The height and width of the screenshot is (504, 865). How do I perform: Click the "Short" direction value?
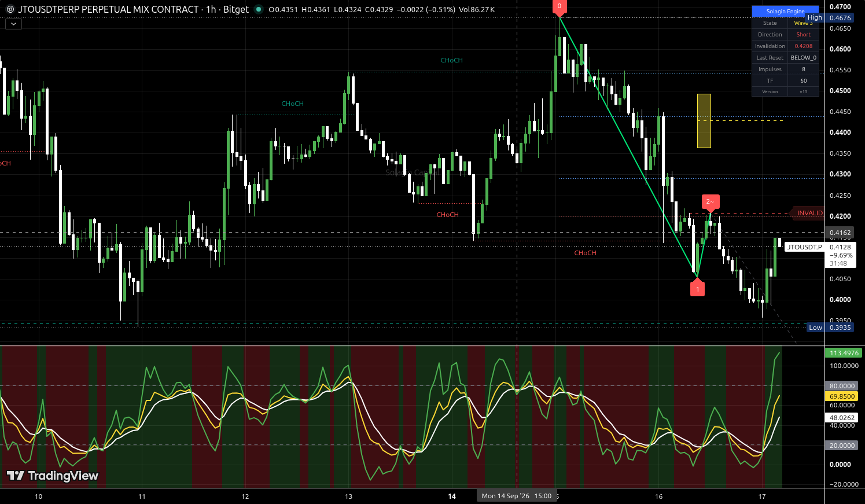coord(803,35)
